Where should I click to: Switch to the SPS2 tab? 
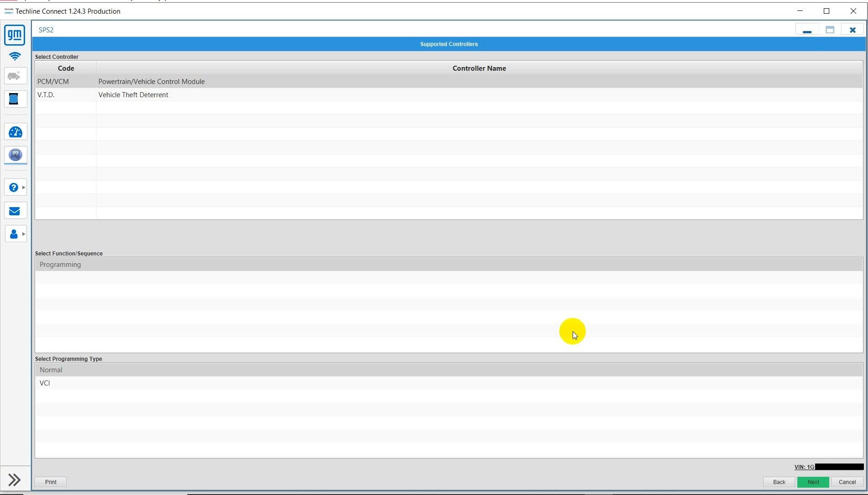(x=46, y=30)
